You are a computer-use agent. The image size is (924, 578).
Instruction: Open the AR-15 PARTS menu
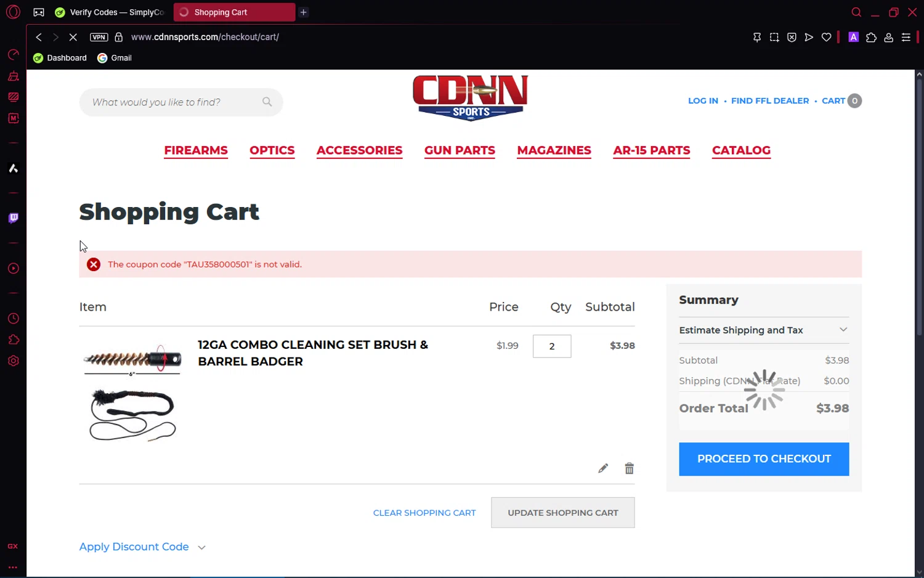(651, 151)
